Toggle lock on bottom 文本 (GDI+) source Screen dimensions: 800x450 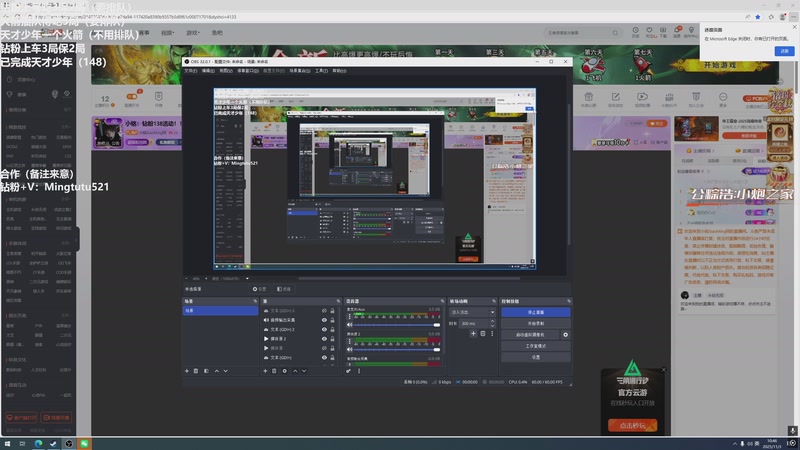(333, 358)
